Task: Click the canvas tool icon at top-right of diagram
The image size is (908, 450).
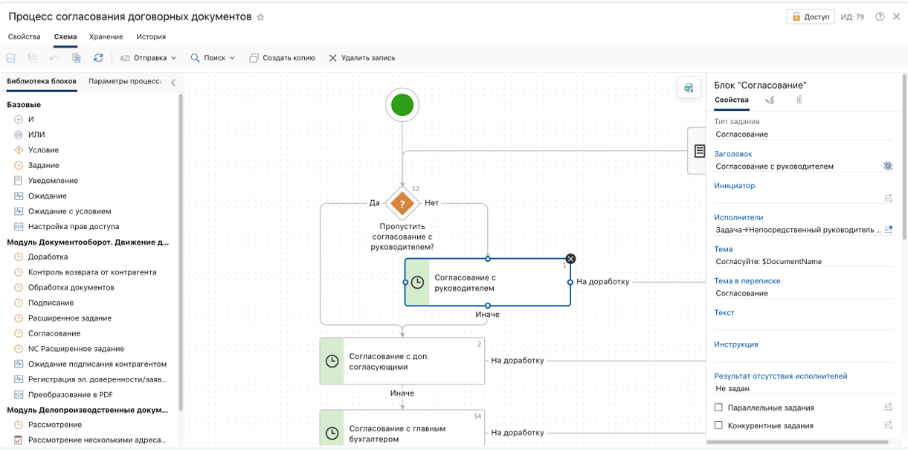Action: [688, 89]
